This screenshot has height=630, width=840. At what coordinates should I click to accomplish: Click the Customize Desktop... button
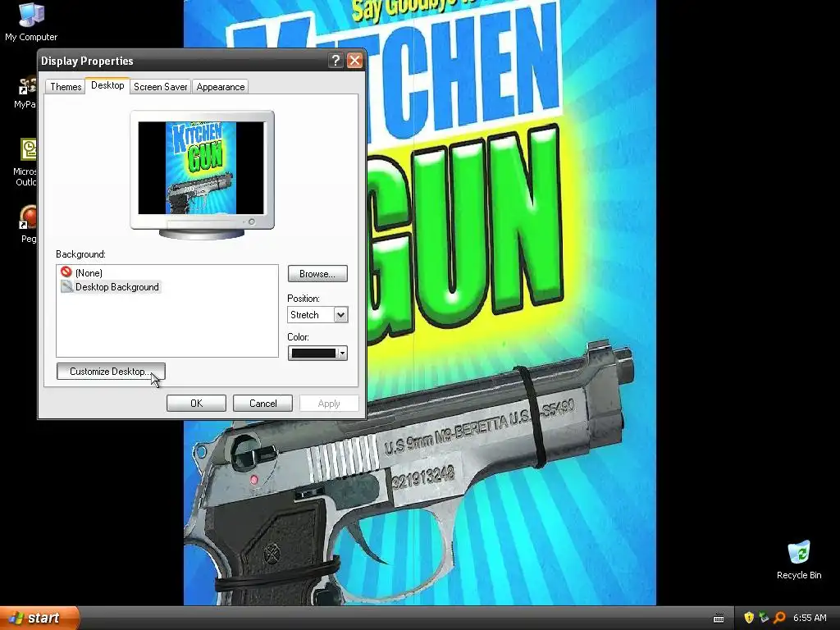tap(111, 372)
